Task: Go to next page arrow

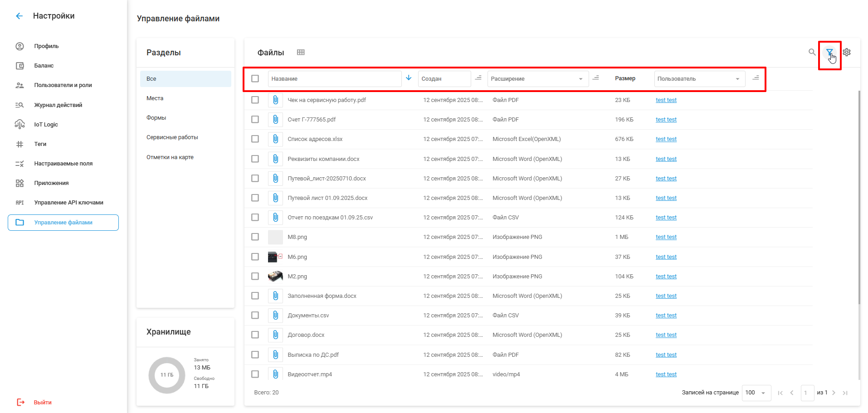Action: click(x=834, y=393)
